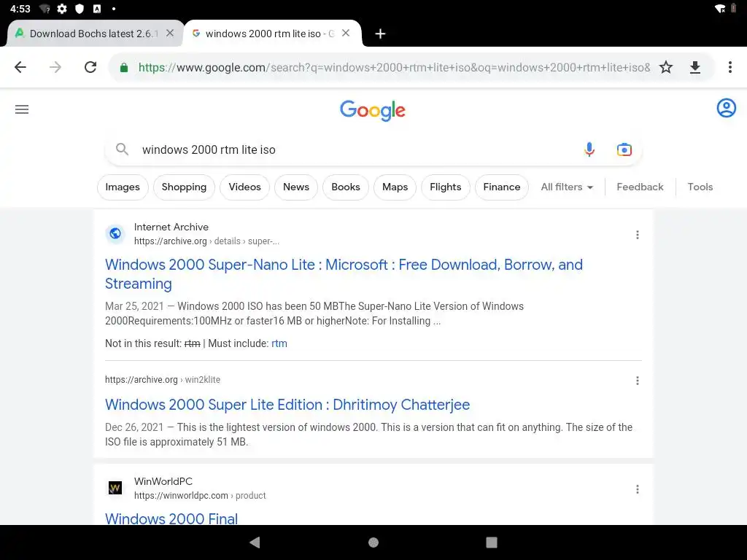Click the settings gear in the status bar
747x560 pixels.
click(62, 9)
